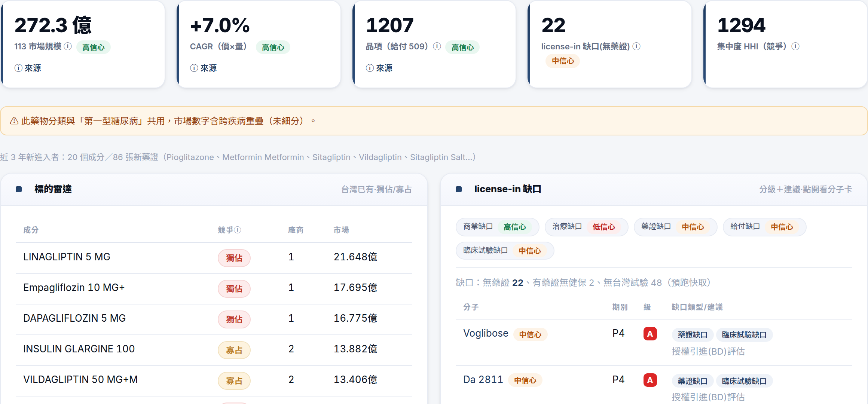The image size is (868, 404).
Task: Select 藥證缺口 中信心 filter chip
Action: click(675, 227)
